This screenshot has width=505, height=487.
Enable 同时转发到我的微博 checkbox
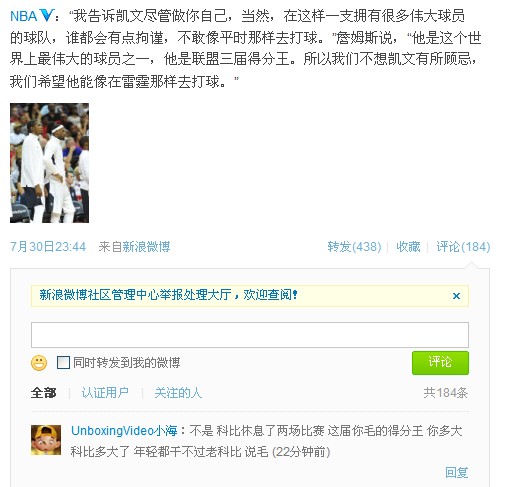[x=63, y=362]
